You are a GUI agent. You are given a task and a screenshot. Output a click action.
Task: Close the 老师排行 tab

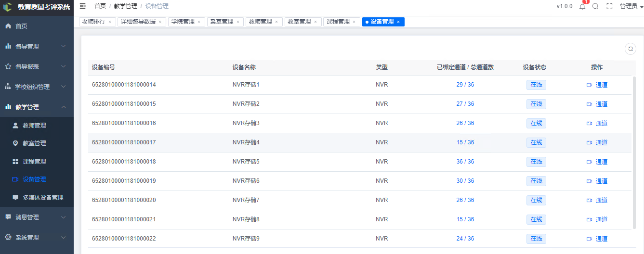110,22
